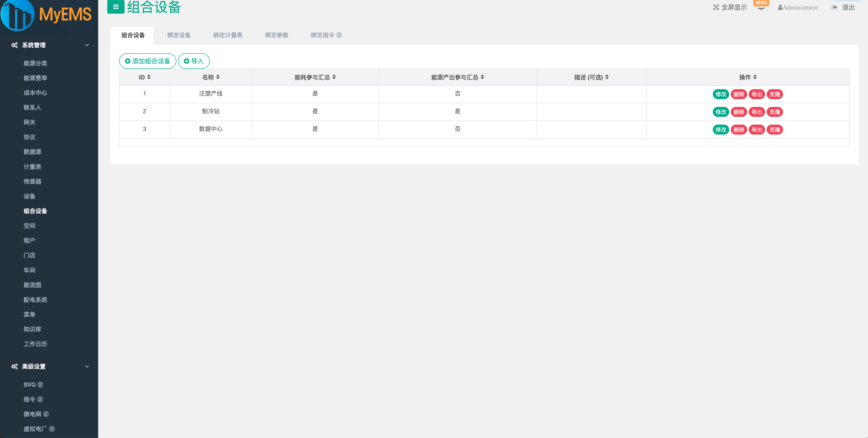868x438 pixels.
Task: Click the logout arrow icon
Action: 834,7
